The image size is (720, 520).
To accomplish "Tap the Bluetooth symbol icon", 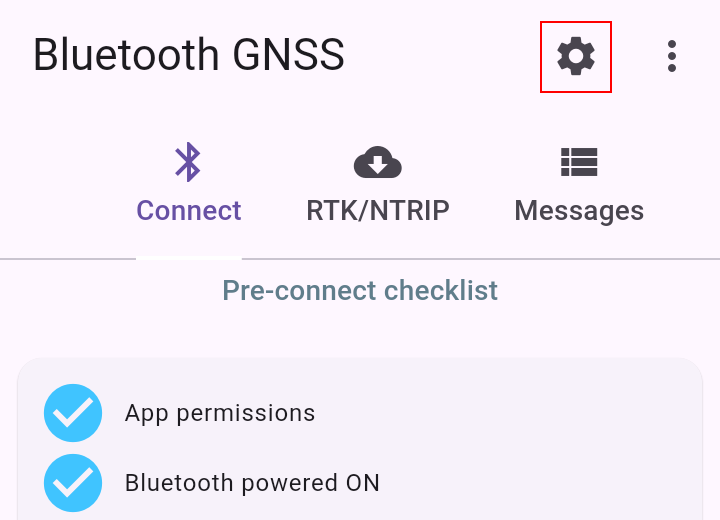I will [188, 162].
